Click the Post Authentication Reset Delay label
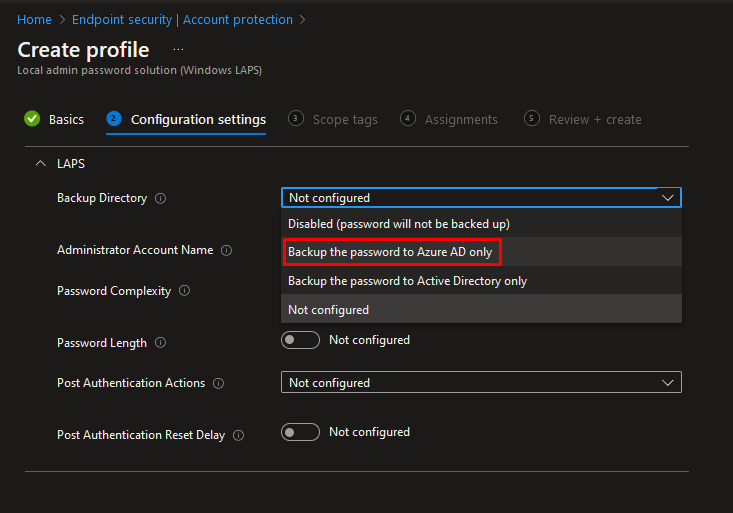 click(141, 434)
